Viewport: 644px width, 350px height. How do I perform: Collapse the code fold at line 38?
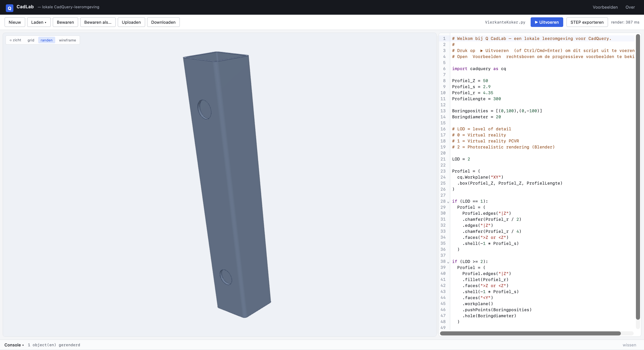tap(448, 262)
